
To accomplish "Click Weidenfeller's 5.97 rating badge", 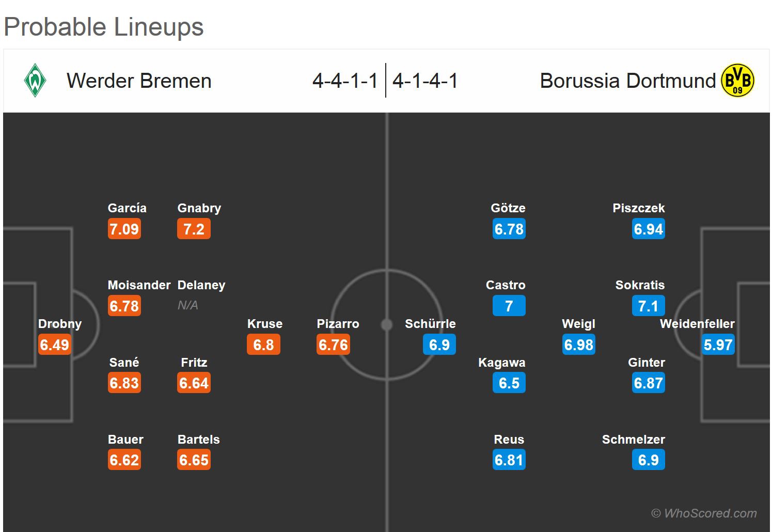I will click(x=718, y=345).
